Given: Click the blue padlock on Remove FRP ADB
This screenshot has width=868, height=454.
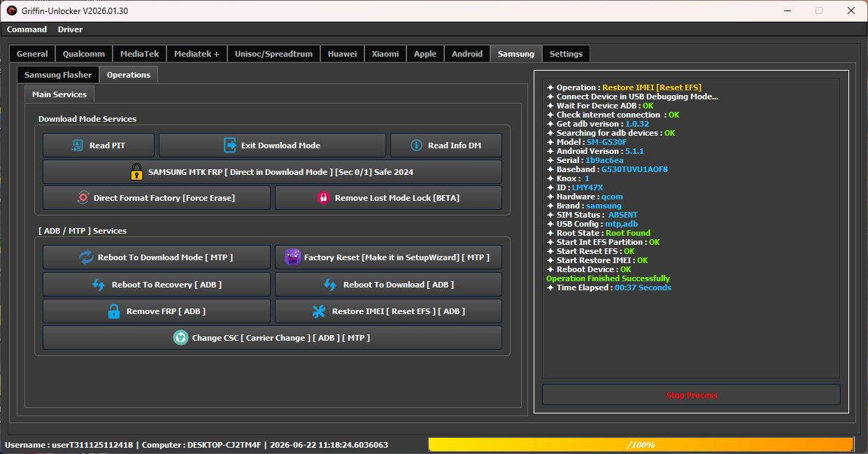Looking at the screenshot, I should point(114,311).
